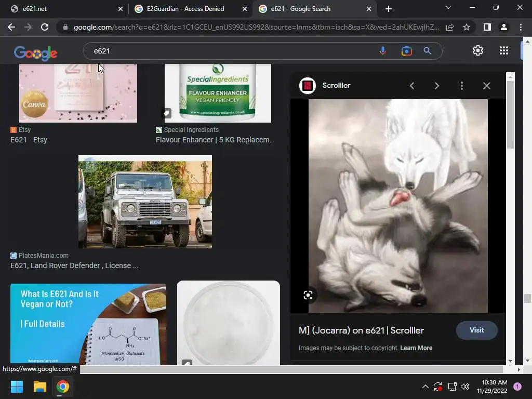This screenshot has width=532, height=399.
Task: Select What Is E621 vegan thumbnail
Action: click(88, 324)
